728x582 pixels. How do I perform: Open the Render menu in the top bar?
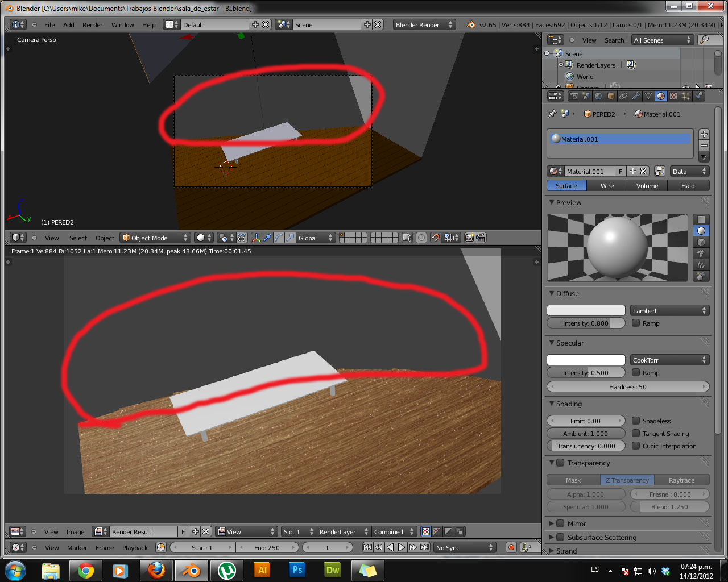pos(92,24)
